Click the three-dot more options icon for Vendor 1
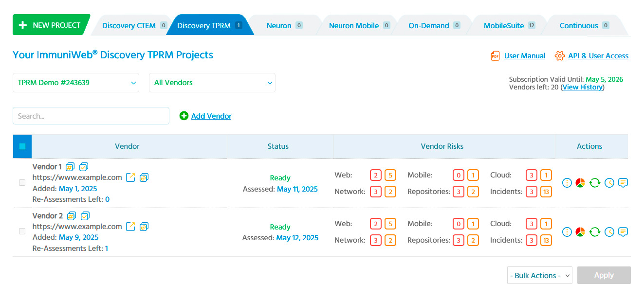The height and width of the screenshot is (300, 644). click(x=567, y=183)
